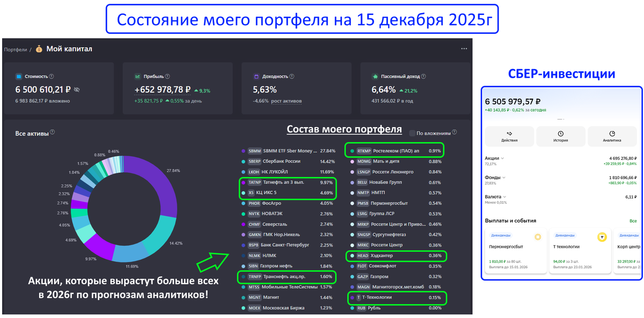Click the purple Доходность icon
The image size is (644, 318).
[256, 77]
